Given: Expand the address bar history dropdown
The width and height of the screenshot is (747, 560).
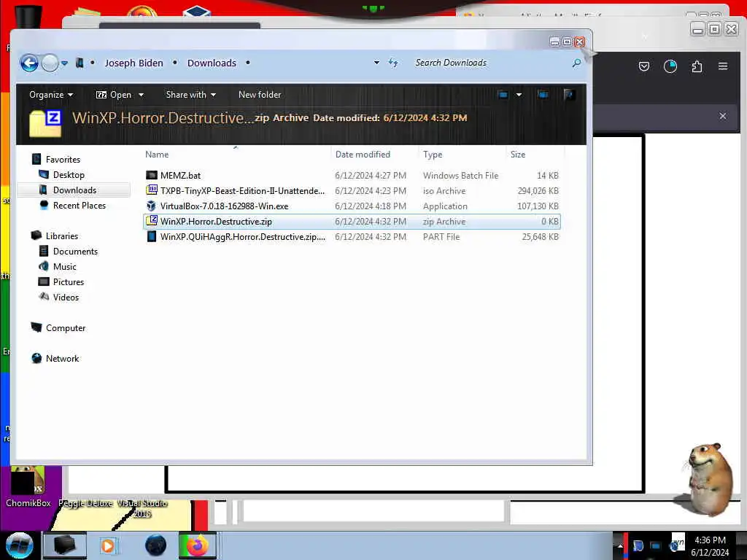Looking at the screenshot, I should 376,63.
